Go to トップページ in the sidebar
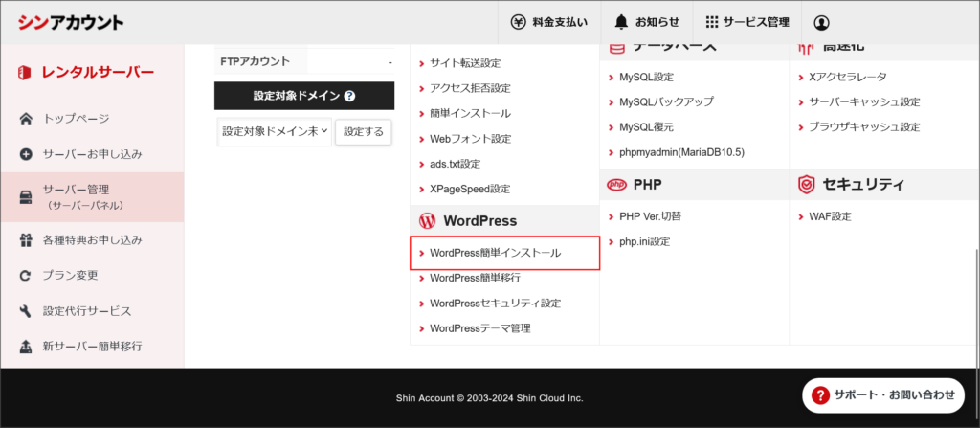The image size is (980, 428). pos(89,119)
